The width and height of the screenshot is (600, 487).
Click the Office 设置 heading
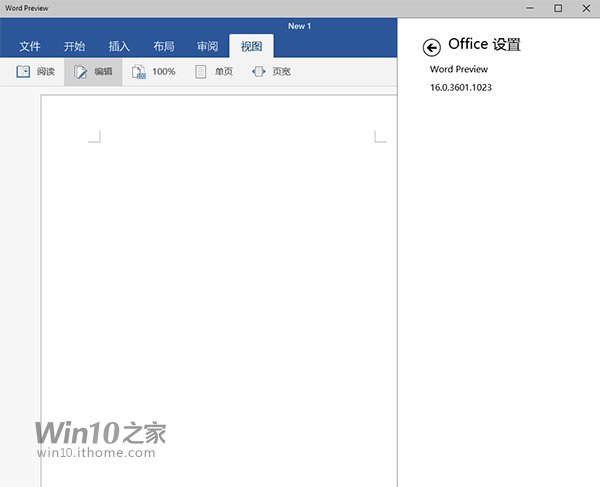tap(484, 44)
